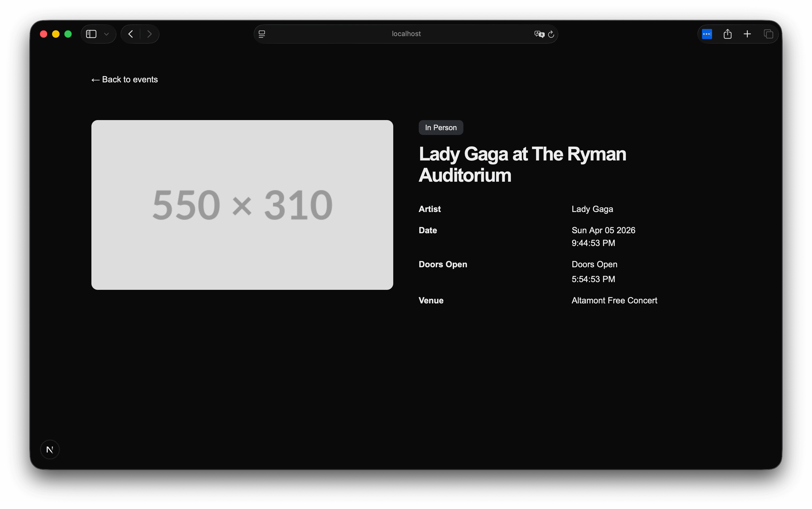
Task: Click the Share icon in toolbar
Action: pos(727,34)
